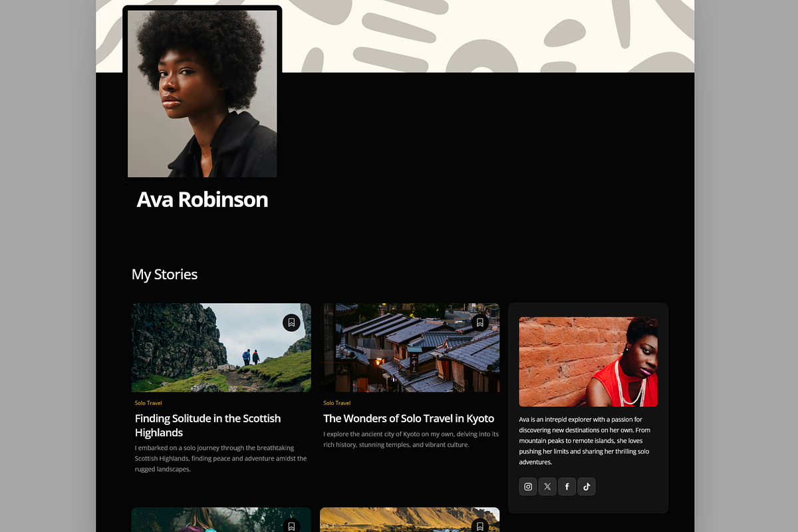Open the Scottish Highlands hikers thumbnail
The width and height of the screenshot is (798, 532).
click(221, 348)
